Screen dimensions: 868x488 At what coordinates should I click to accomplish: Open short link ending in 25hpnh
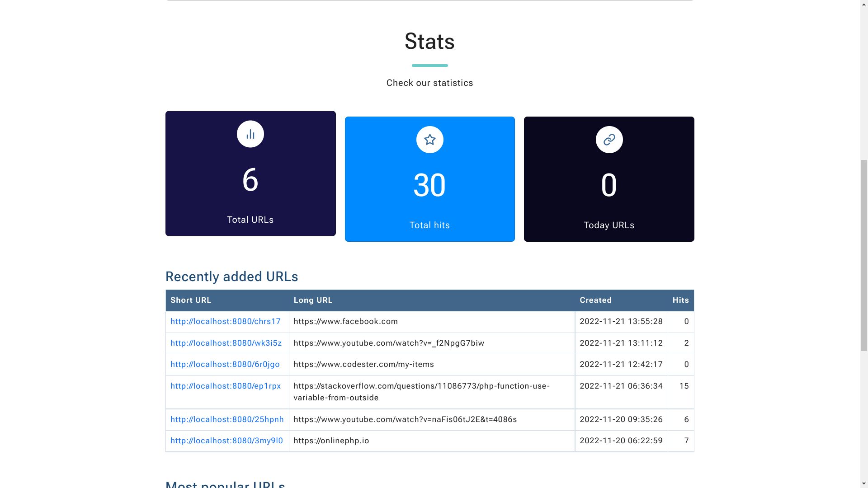coord(227,420)
